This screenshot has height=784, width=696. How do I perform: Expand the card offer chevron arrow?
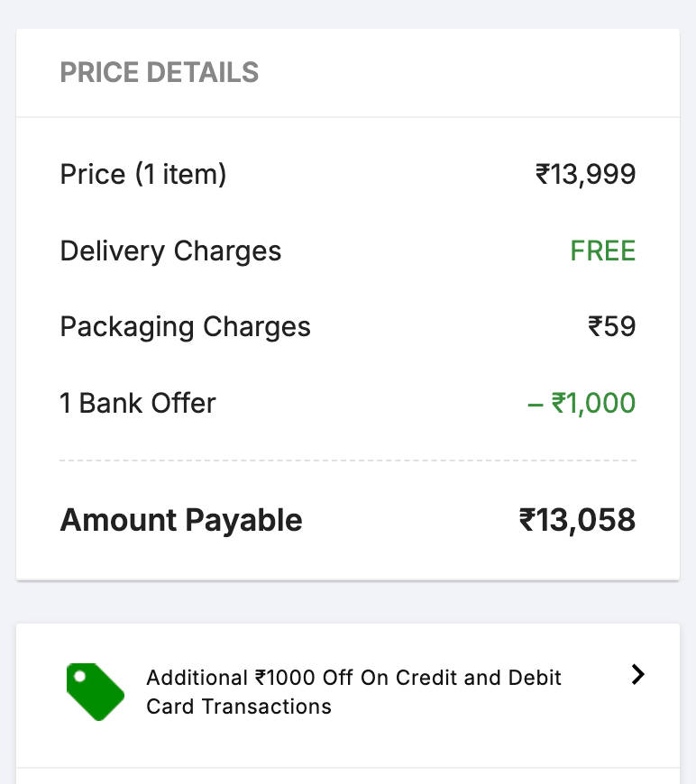[x=638, y=675]
